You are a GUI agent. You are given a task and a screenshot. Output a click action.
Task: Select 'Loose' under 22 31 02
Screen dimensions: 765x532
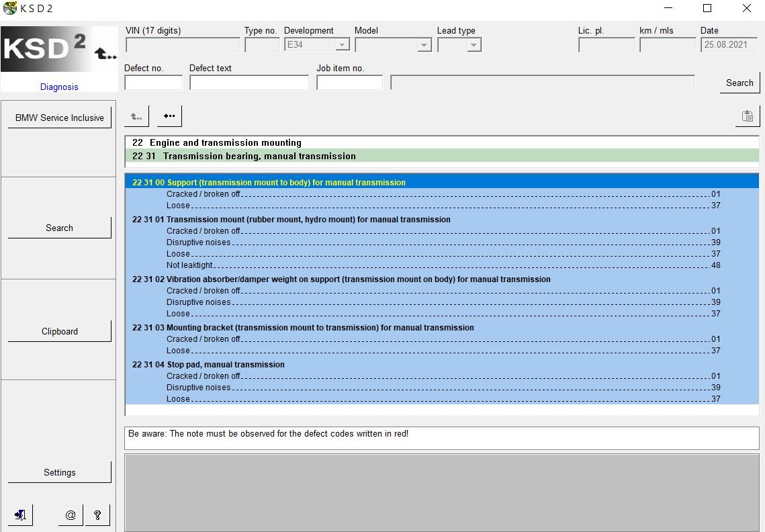pyautogui.click(x=442, y=314)
